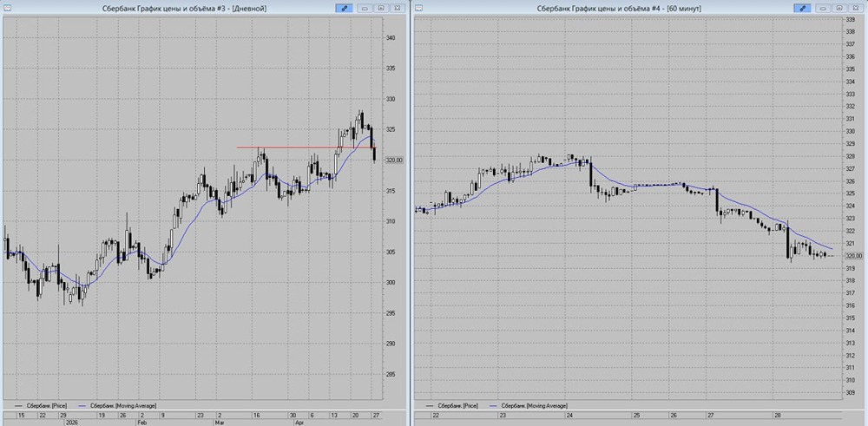The height and width of the screenshot is (426, 868).
Task: Click the Mar month label on daily time axis
Action: click(x=221, y=421)
